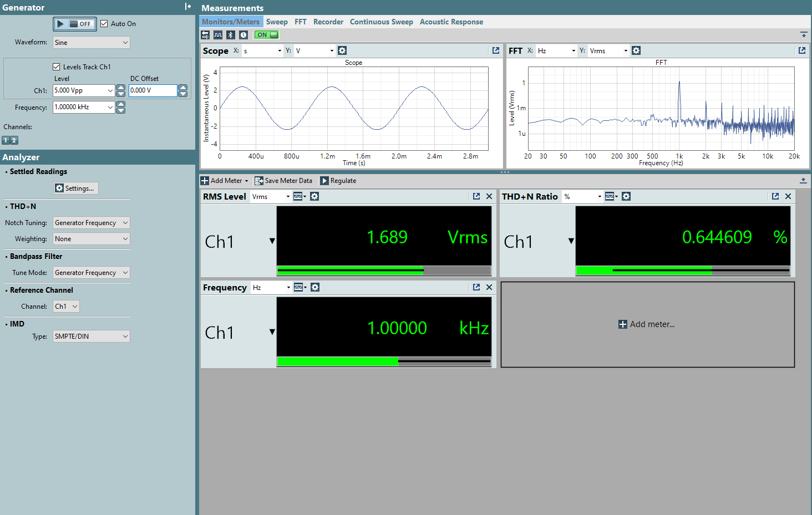The image size is (812, 515).
Task: Close the RMS Level meter
Action: coord(489,196)
